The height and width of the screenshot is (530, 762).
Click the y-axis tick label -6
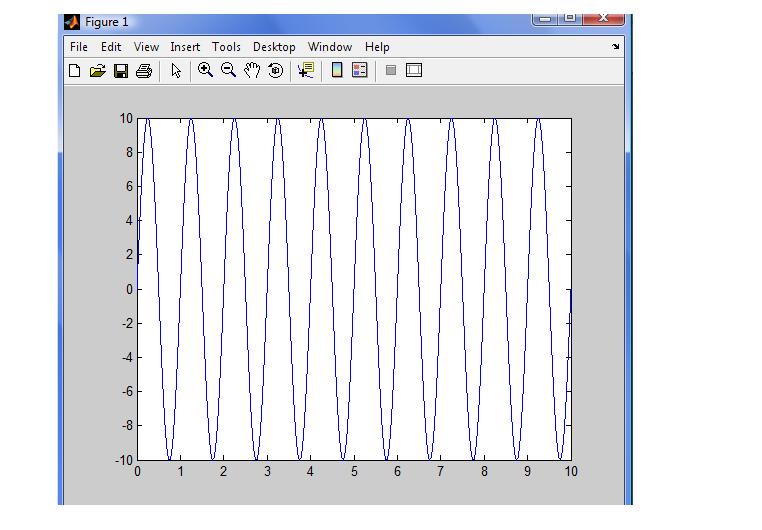(127, 392)
